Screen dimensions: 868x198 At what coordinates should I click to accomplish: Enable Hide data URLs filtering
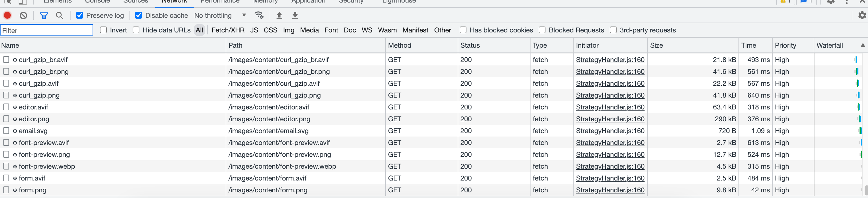136,30
